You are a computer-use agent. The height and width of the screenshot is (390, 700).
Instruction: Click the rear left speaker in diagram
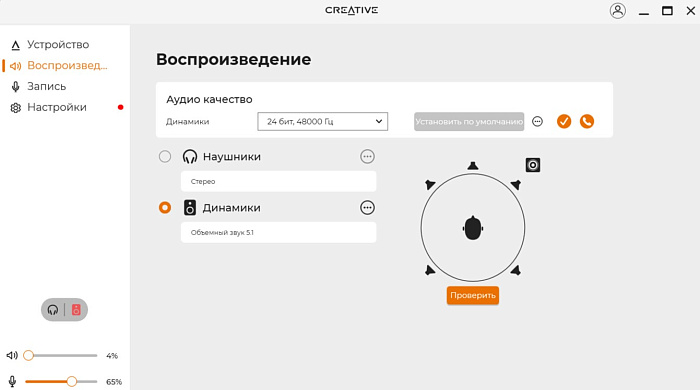(x=429, y=270)
